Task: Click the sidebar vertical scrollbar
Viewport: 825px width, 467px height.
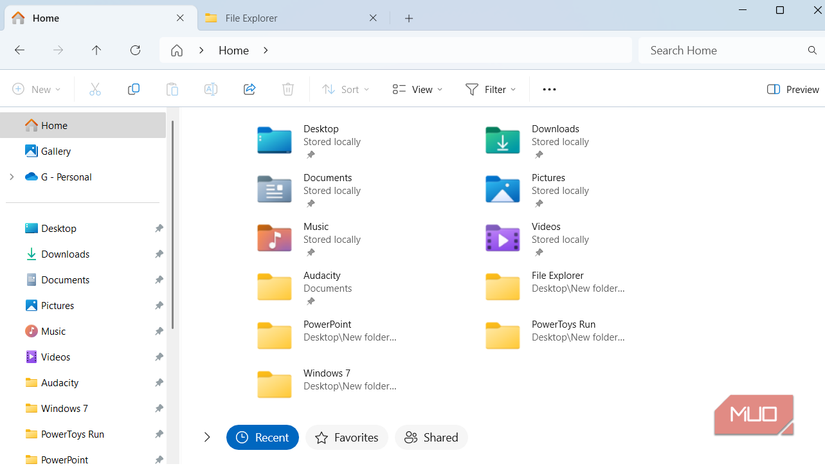Action: [x=173, y=225]
